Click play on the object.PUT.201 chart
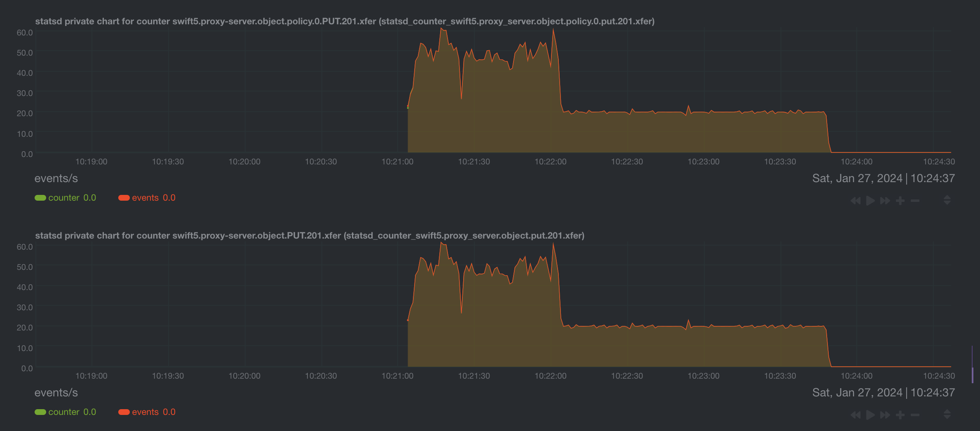The height and width of the screenshot is (431, 980). pos(870,415)
